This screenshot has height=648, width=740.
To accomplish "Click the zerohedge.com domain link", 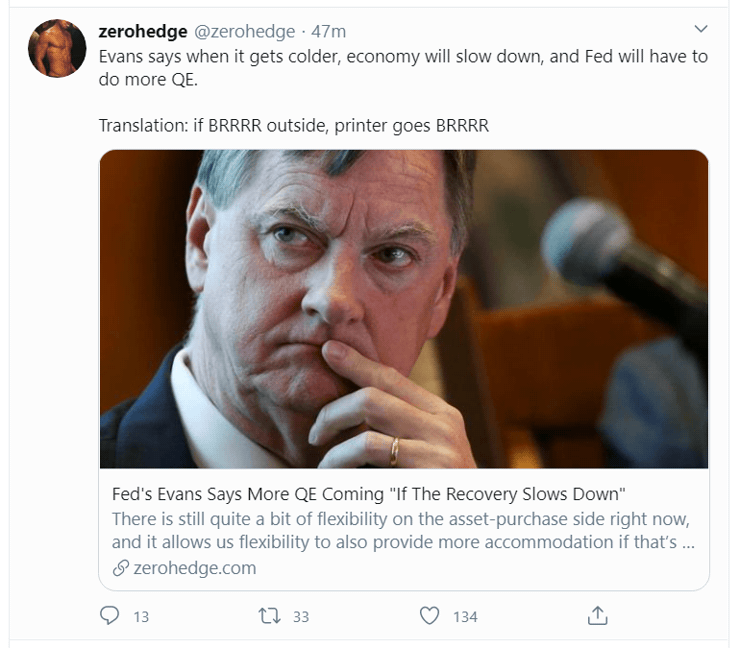I will click(x=194, y=568).
